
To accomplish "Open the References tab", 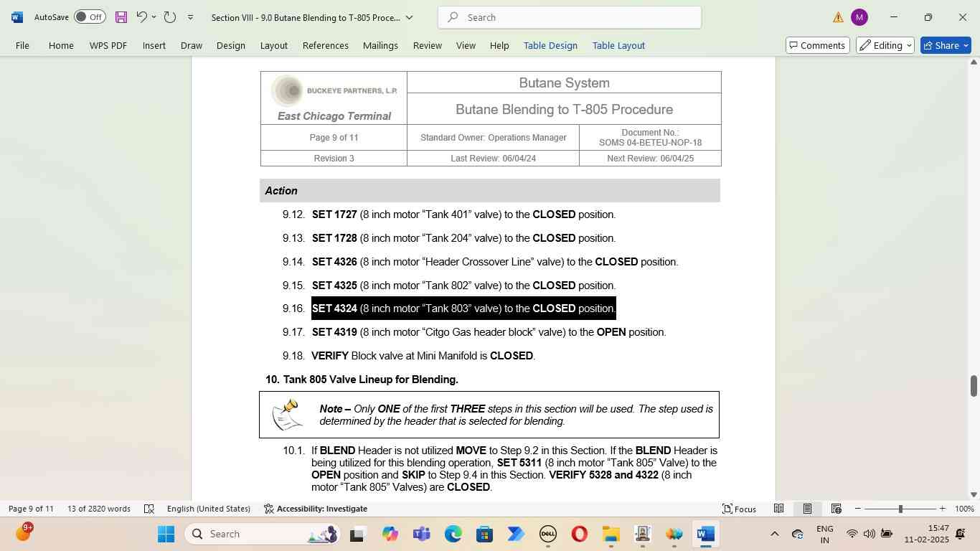I will (325, 45).
